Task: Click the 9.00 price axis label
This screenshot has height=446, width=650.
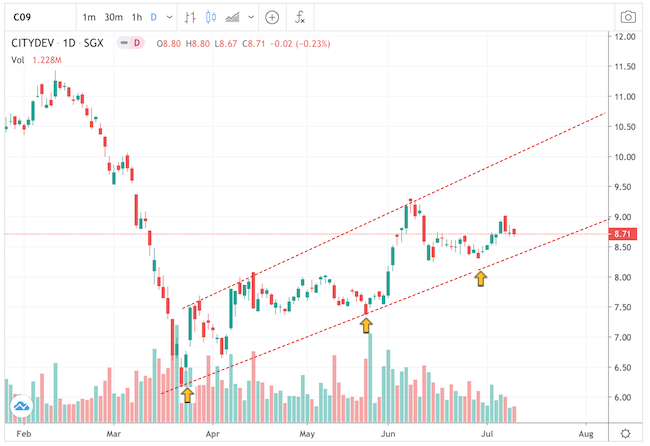Action: 623,217
